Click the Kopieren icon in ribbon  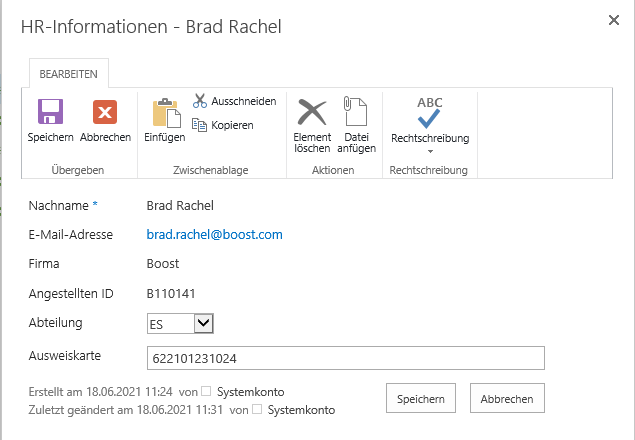click(199, 125)
